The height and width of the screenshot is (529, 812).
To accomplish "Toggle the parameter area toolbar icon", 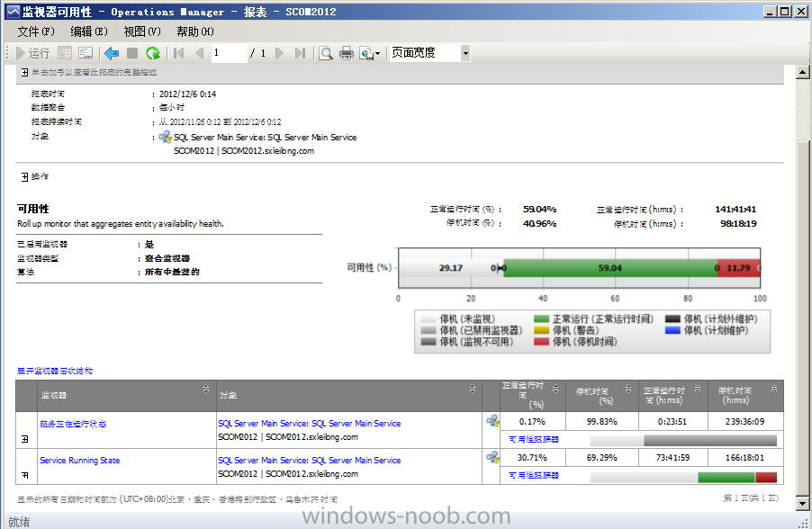I will point(65,53).
